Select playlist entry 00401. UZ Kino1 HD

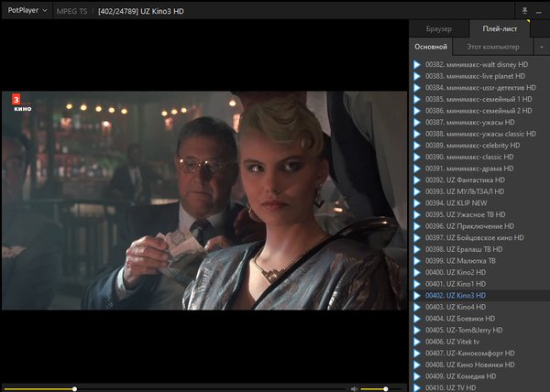[479, 284]
